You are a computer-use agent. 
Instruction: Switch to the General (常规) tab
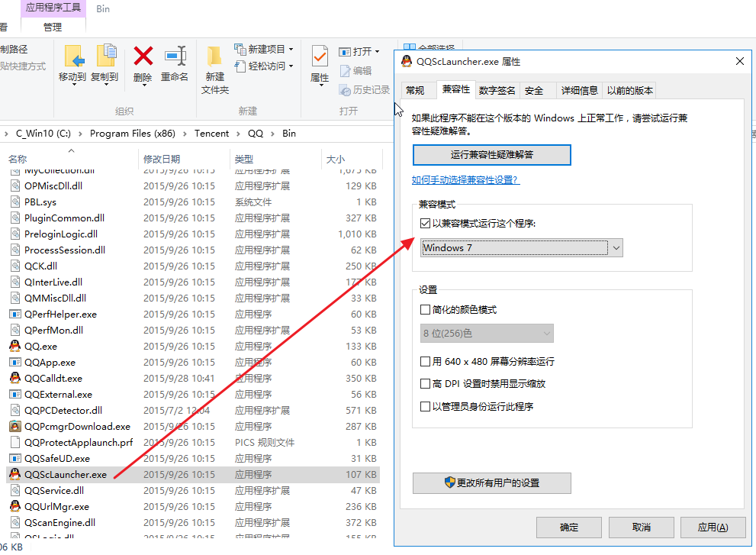click(x=415, y=90)
